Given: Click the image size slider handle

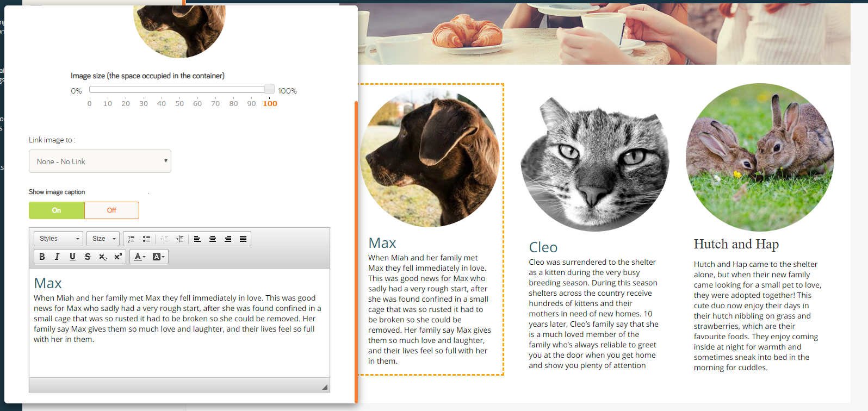Looking at the screenshot, I should point(269,89).
